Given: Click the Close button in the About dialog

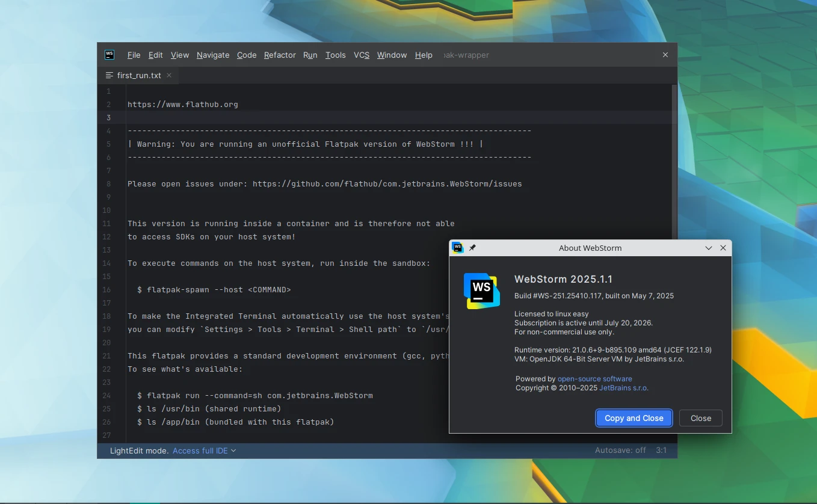Looking at the screenshot, I should [x=700, y=418].
